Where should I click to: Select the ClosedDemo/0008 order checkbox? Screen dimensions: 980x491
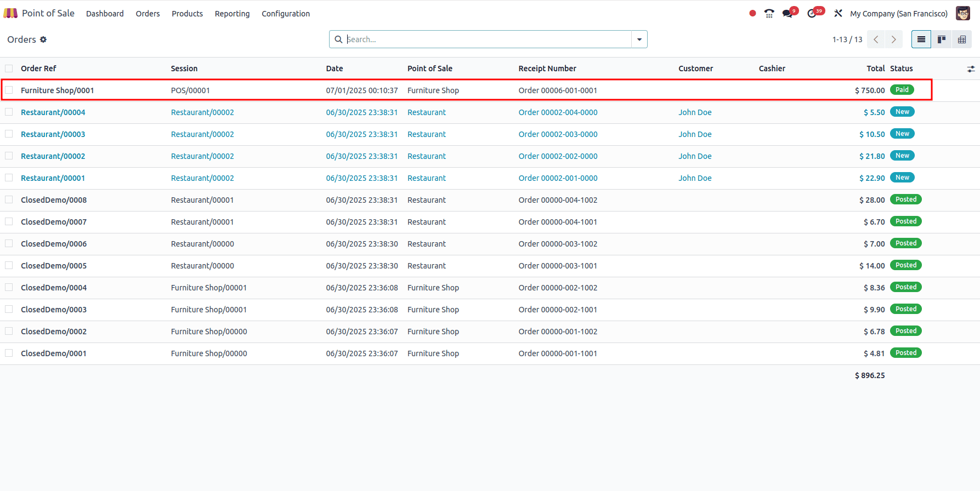(x=9, y=199)
